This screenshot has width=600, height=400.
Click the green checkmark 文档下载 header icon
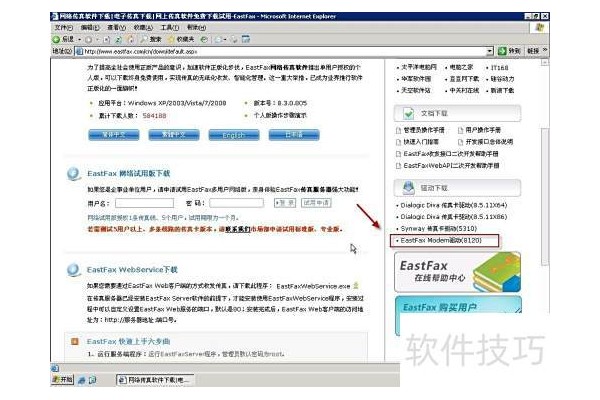point(408,113)
